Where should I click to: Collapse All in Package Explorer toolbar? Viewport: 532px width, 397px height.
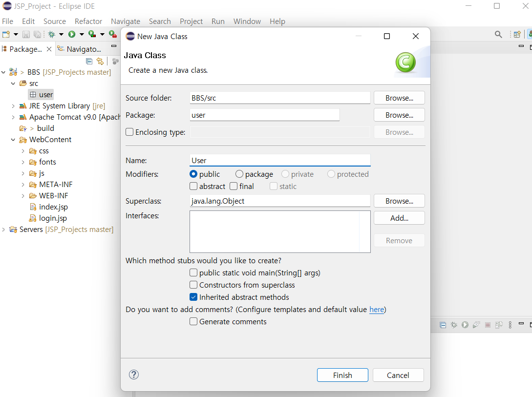click(89, 62)
